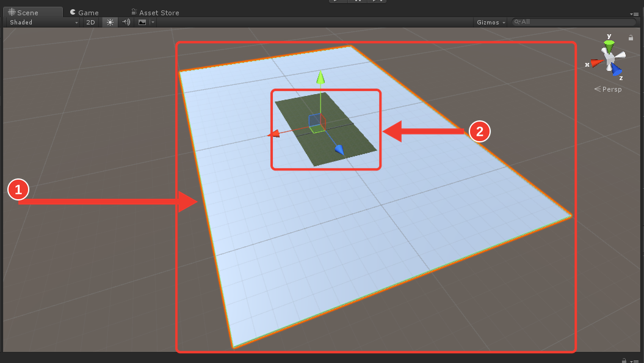This screenshot has height=363, width=644.
Task: Switch projection via Persp label
Action: click(608, 89)
